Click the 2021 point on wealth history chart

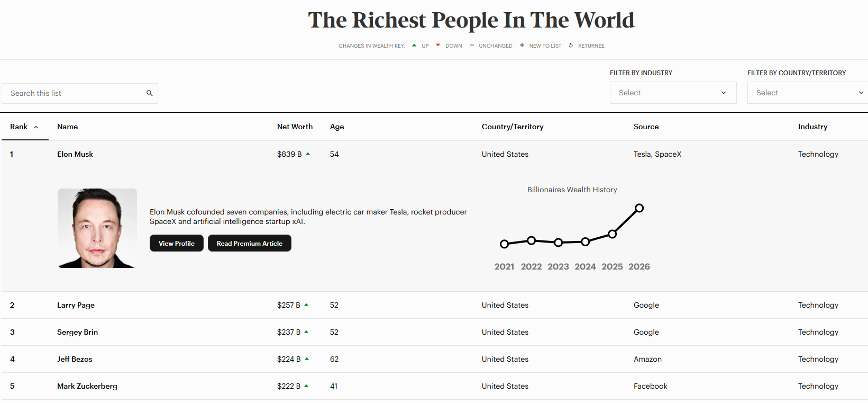click(505, 244)
